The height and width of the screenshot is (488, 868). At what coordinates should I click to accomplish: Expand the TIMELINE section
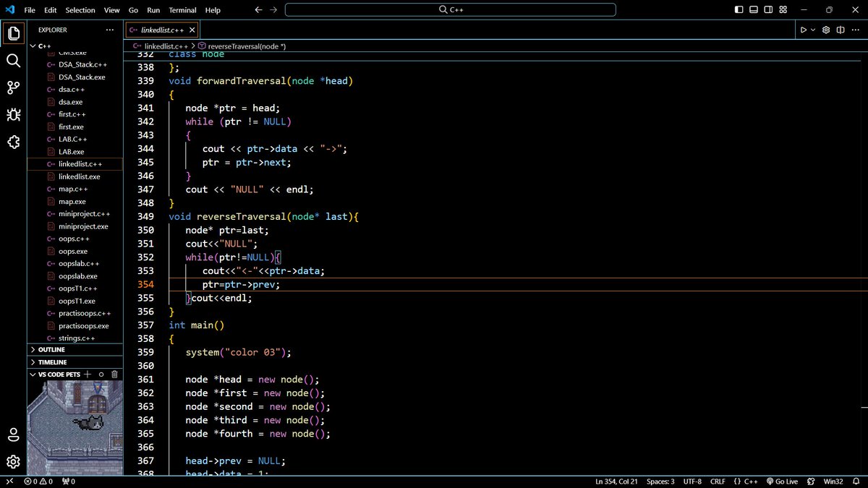point(75,362)
